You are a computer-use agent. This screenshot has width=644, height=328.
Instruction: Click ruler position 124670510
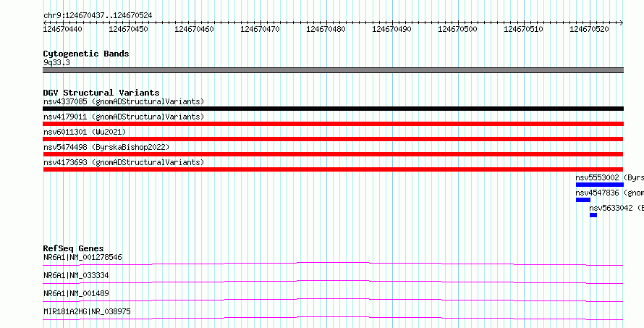(x=523, y=29)
